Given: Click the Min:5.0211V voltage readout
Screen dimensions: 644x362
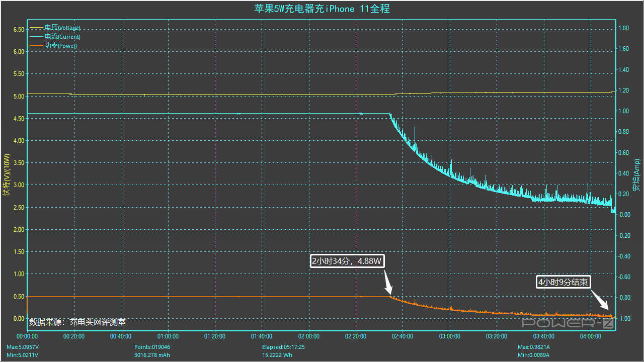Looking at the screenshot, I should pyautogui.click(x=23, y=355).
